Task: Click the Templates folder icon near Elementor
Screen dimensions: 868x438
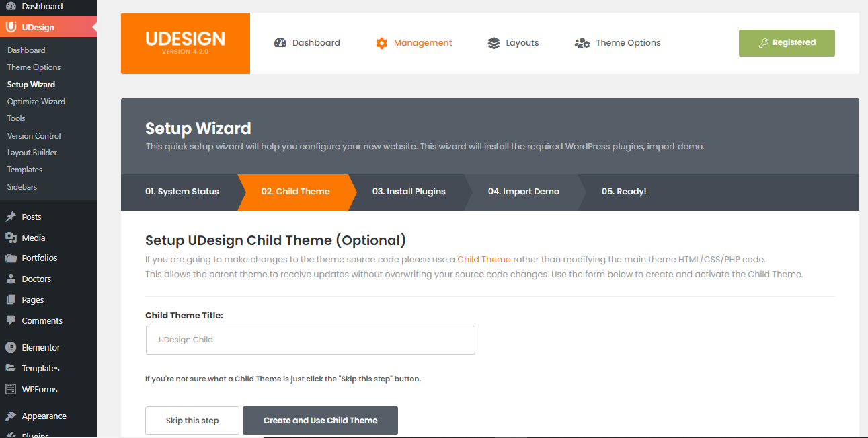Action: 11,368
